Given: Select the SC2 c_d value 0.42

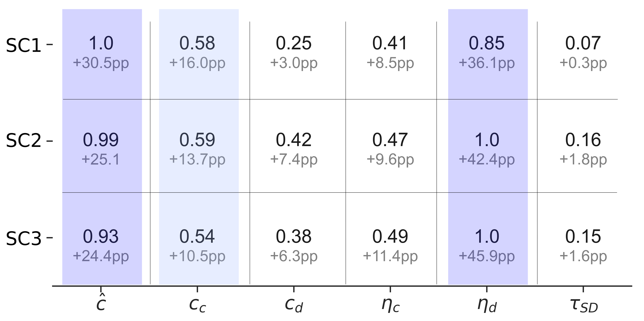Looking at the screenshot, I should click(294, 140).
